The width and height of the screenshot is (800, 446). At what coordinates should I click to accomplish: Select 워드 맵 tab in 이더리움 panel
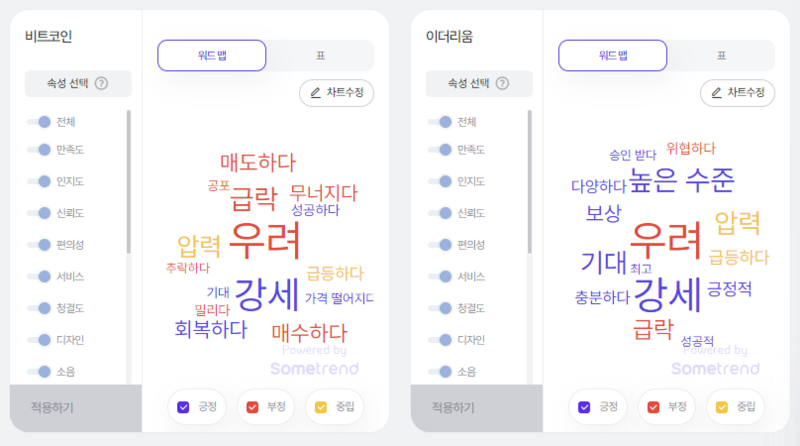pos(613,56)
